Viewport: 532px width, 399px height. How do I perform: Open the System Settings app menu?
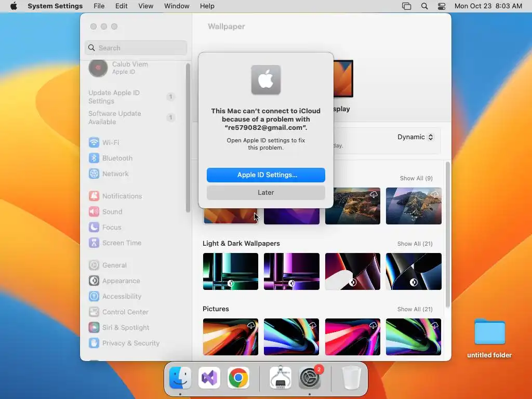[x=55, y=6]
